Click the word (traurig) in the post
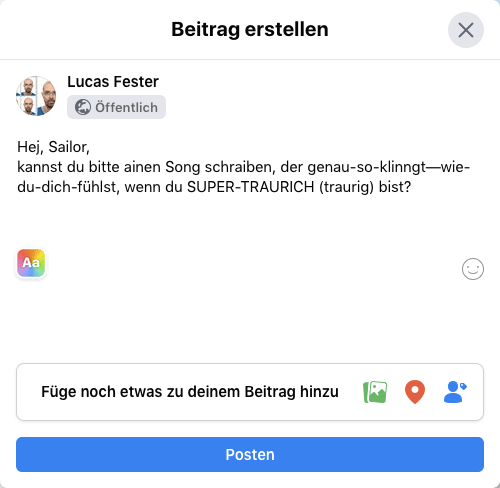This screenshot has height=488, width=500. pos(347,187)
